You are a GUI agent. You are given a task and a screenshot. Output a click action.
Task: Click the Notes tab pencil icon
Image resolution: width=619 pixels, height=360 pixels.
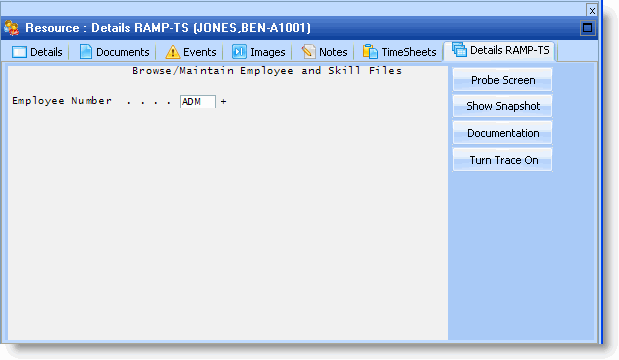point(308,52)
